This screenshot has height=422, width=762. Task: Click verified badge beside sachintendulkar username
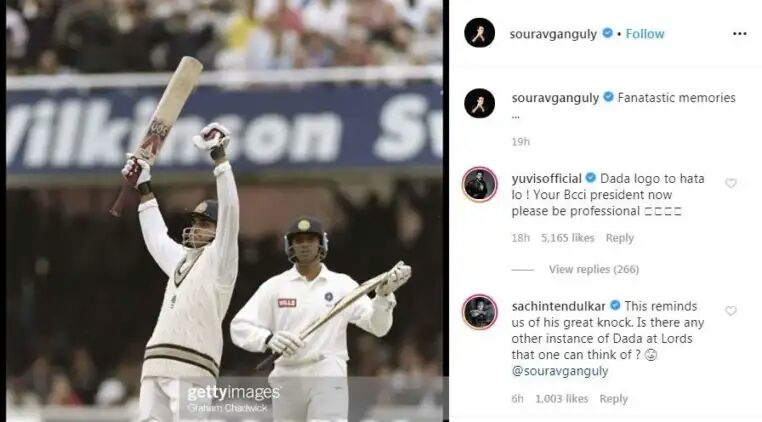(615, 306)
